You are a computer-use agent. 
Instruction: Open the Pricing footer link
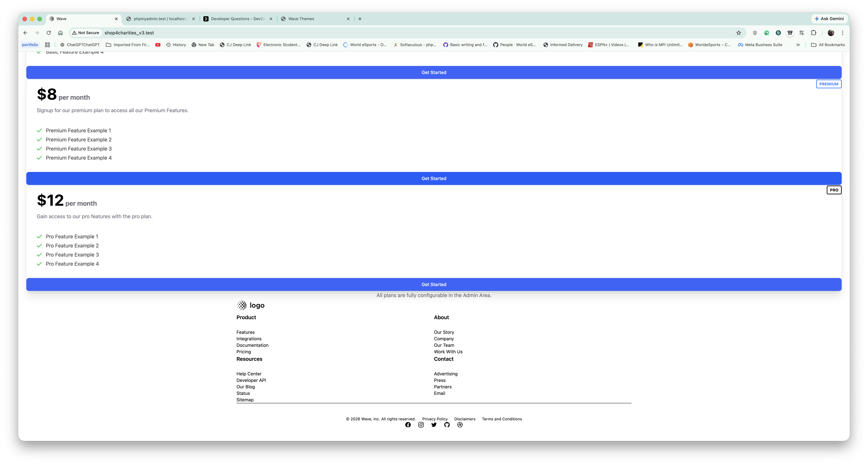tap(244, 352)
